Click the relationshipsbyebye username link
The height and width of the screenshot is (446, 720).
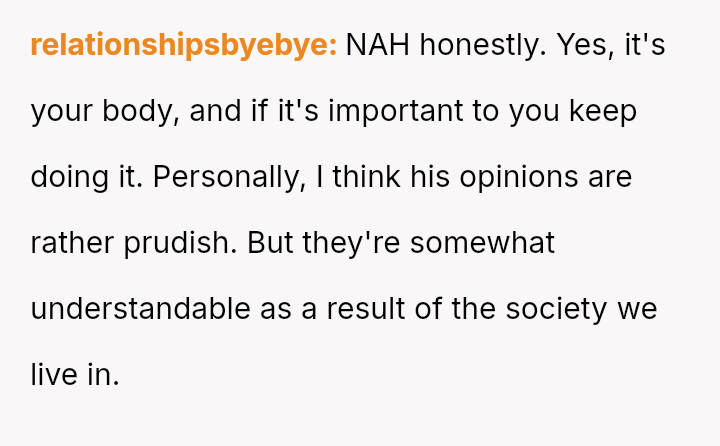pos(184,46)
